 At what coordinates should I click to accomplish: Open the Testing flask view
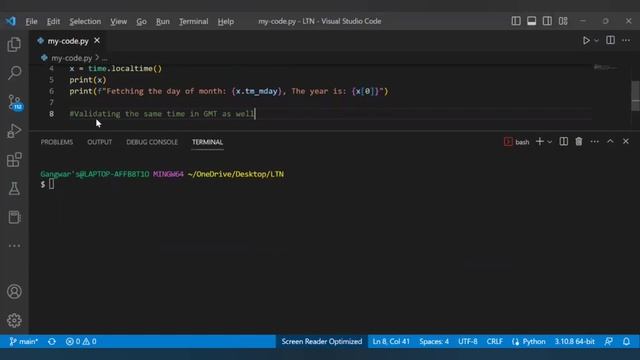coord(14,189)
